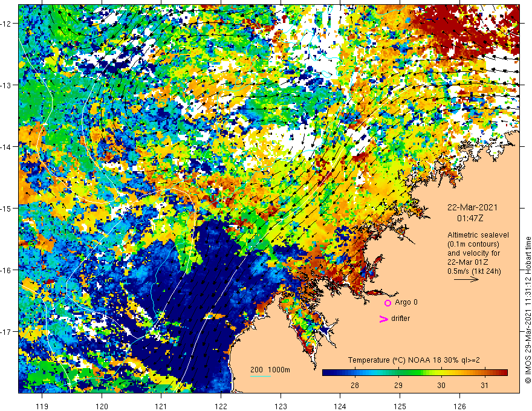
Task: Click the latitude '-15' axis label
Action: [x=6, y=208]
